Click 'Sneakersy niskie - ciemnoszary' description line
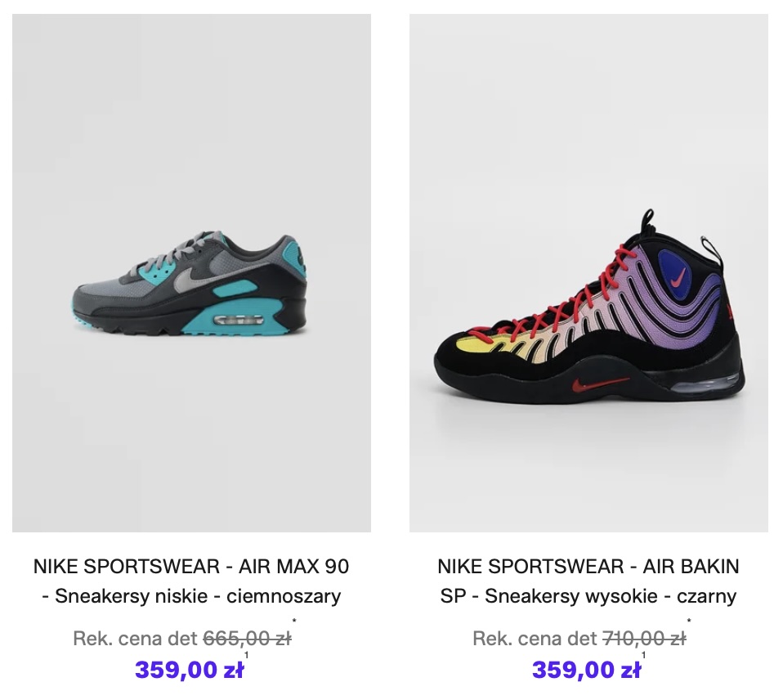Image resolution: width=783 pixels, height=700 pixels. [191, 596]
